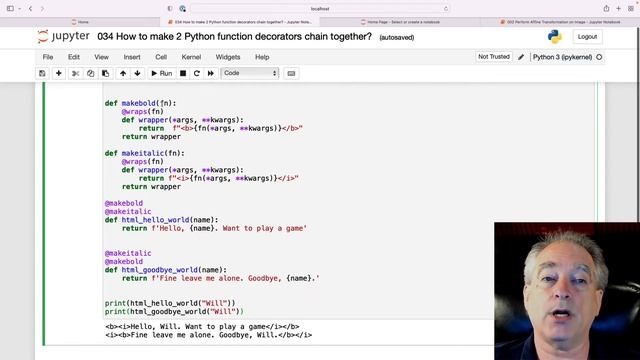Open the Widgets menu
This screenshot has width=640, height=360.
tap(228, 57)
